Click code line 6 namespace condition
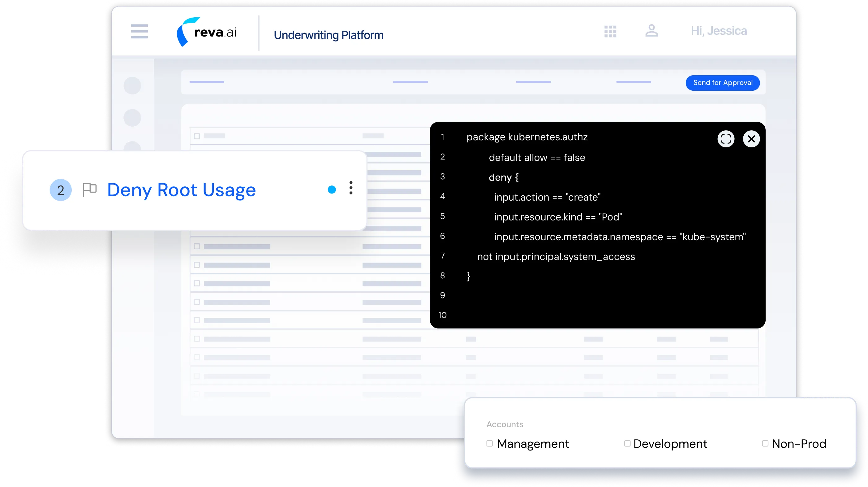Image resolution: width=868 pixels, height=487 pixels. (x=619, y=237)
